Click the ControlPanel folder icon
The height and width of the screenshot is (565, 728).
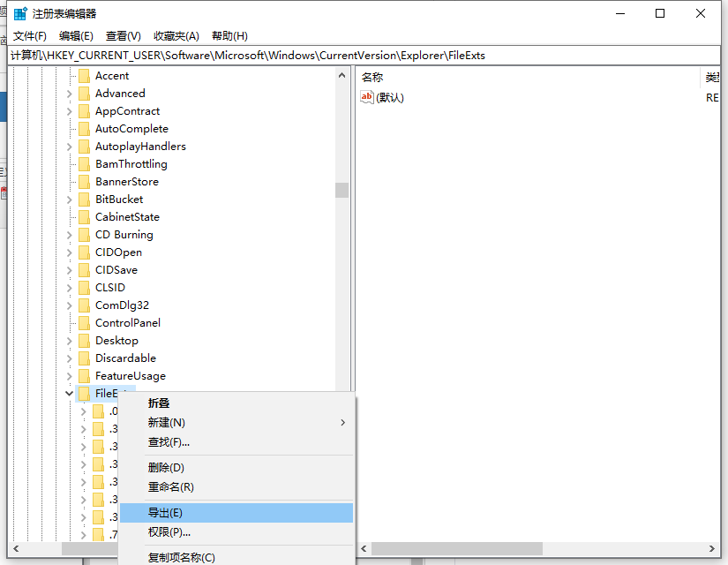84,323
